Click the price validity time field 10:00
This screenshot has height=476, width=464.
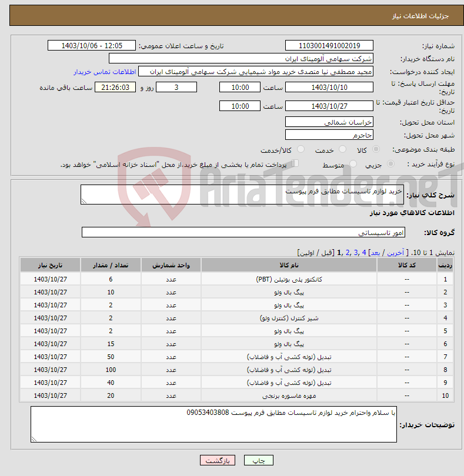coord(240,106)
